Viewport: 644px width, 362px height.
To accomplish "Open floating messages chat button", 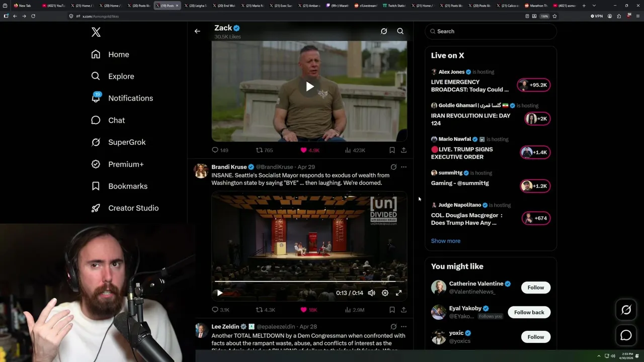I will 626,335.
